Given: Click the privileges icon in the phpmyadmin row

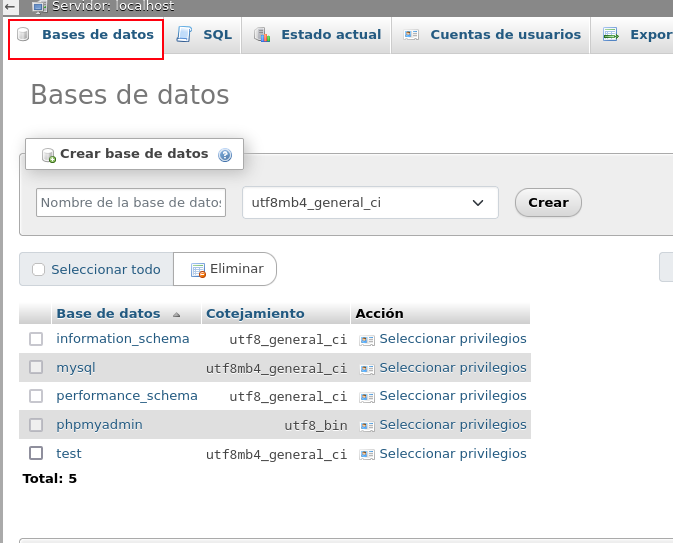Looking at the screenshot, I should click(366, 425).
